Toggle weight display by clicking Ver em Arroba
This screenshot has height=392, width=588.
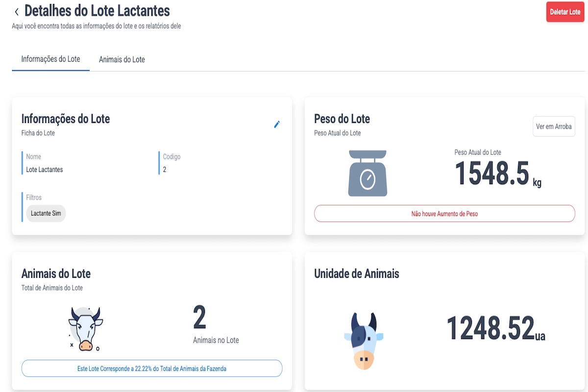[554, 126]
